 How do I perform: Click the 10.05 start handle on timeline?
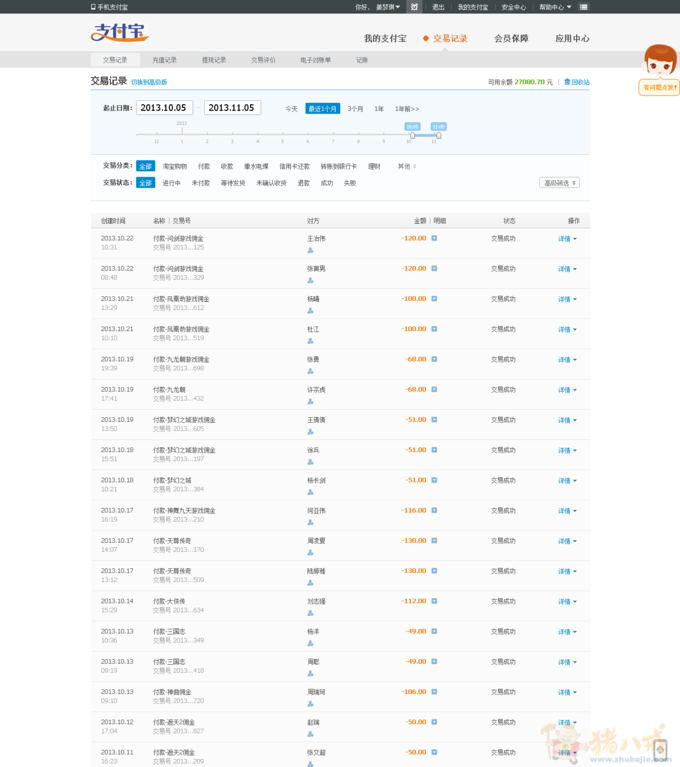(x=412, y=135)
